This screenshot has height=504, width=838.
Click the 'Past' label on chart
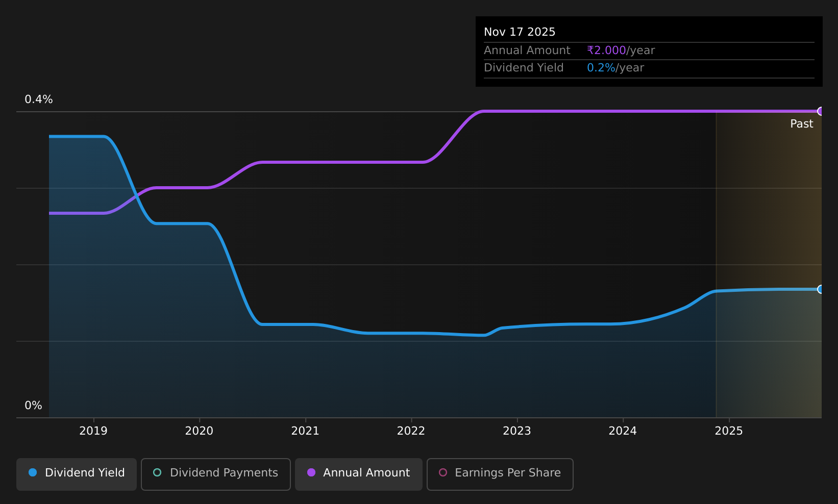801,124
